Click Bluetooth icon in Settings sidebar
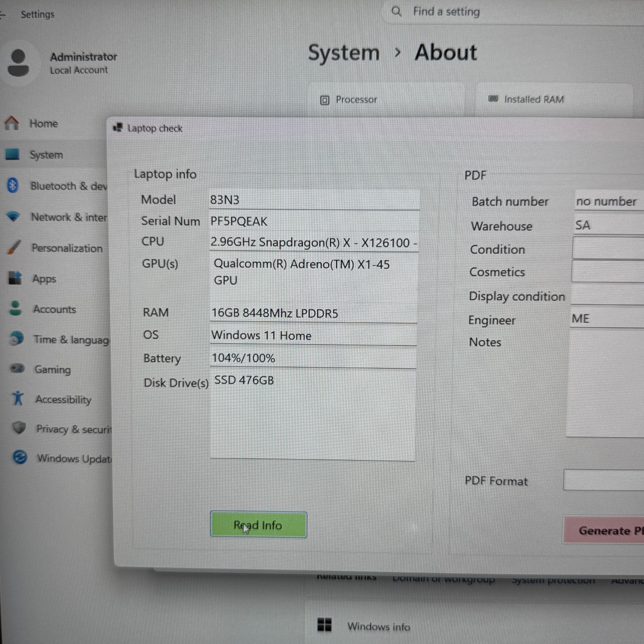The width and height of the screenshot is (644, 644). [x=13, y=186]
